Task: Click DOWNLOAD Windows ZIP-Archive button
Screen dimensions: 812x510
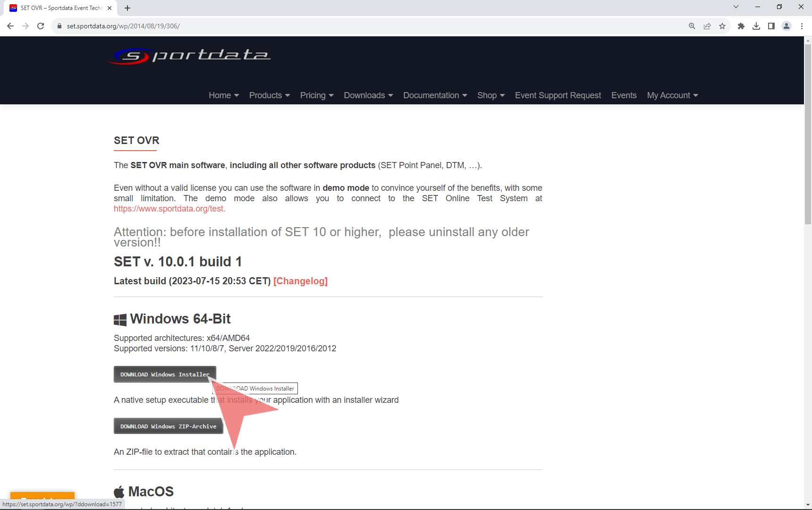Action: (168, 426)
